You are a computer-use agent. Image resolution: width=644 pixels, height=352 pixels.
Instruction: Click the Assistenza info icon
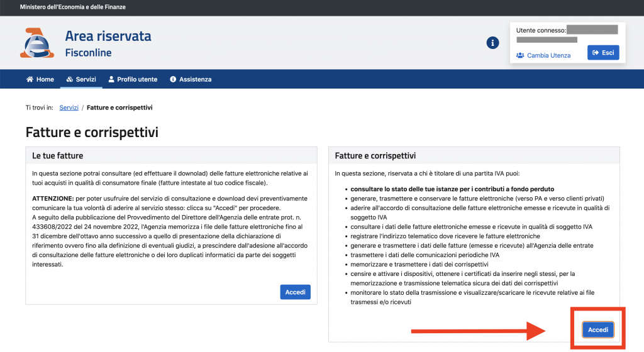[173, 79]
